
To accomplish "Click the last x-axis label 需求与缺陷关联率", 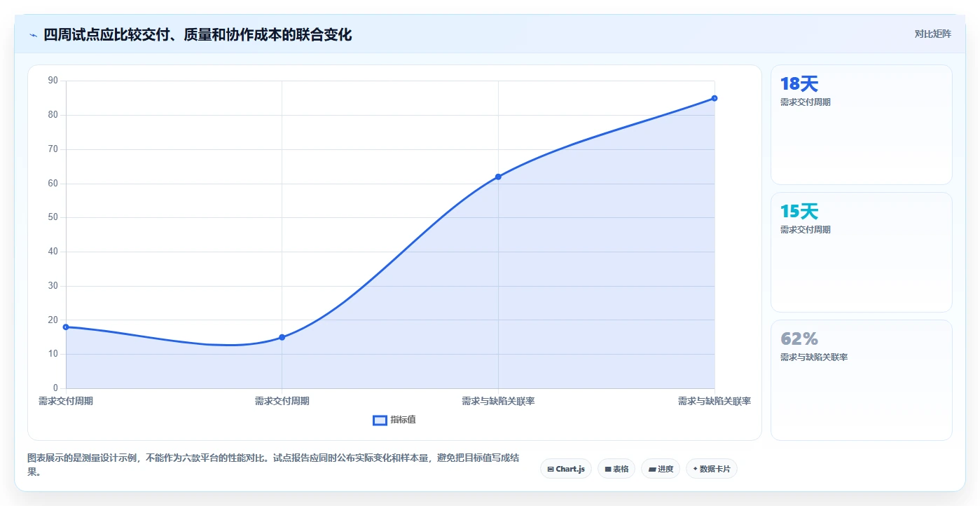I will tap(715, 401).
